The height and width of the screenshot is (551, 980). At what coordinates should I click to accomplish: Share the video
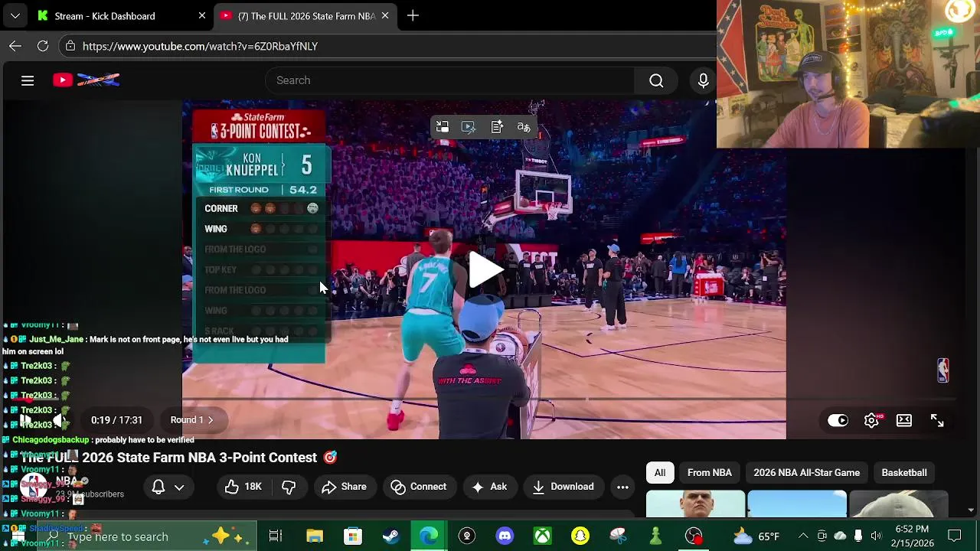(344, 487)
